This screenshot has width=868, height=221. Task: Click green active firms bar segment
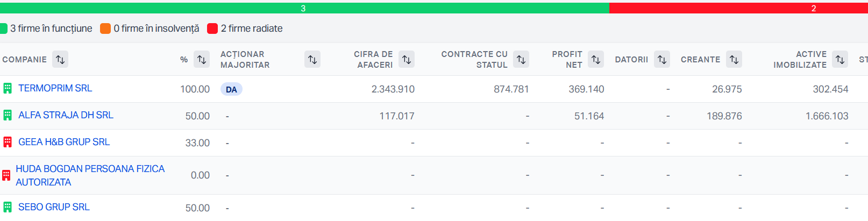click(x=304, y=8)
